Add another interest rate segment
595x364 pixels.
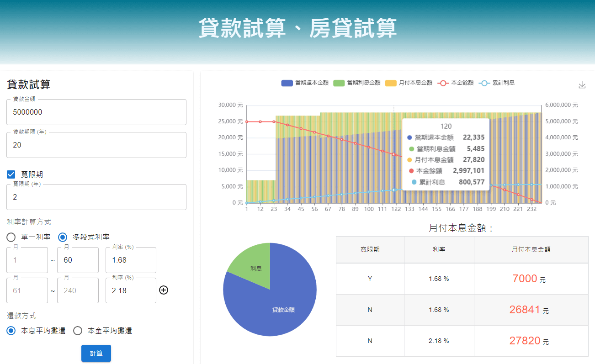164,290
